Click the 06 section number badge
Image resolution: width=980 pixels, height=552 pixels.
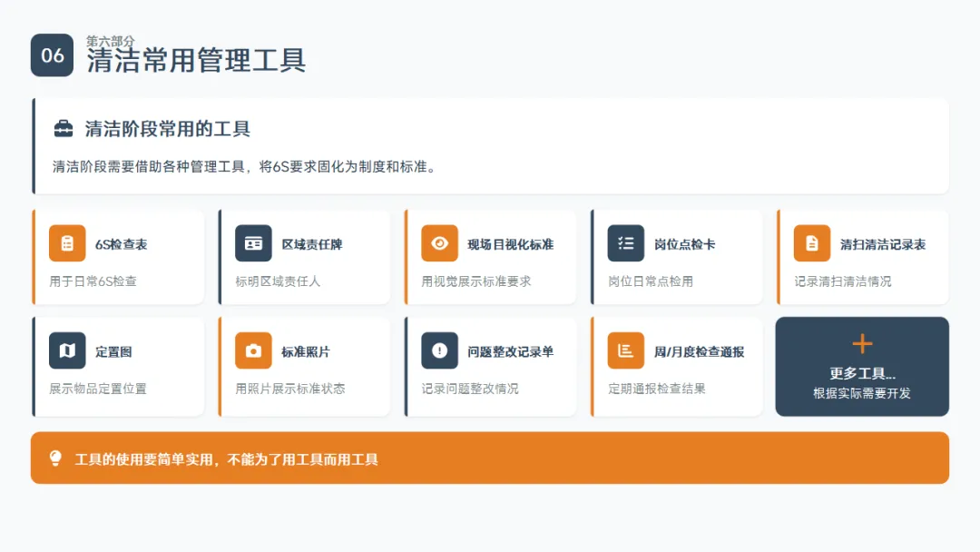[52, 55]
